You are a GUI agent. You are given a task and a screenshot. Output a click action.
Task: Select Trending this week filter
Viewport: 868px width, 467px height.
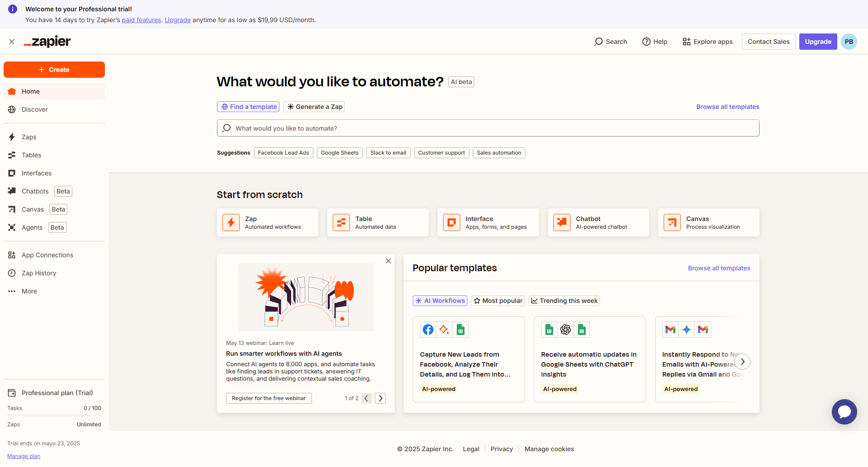pos(564,301)
